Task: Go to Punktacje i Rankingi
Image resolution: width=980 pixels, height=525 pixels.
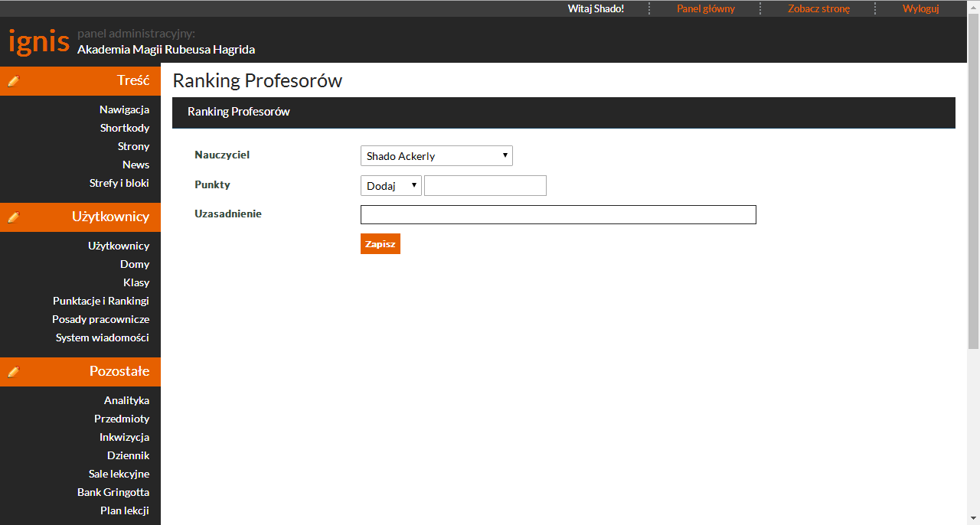Action: 100,301
